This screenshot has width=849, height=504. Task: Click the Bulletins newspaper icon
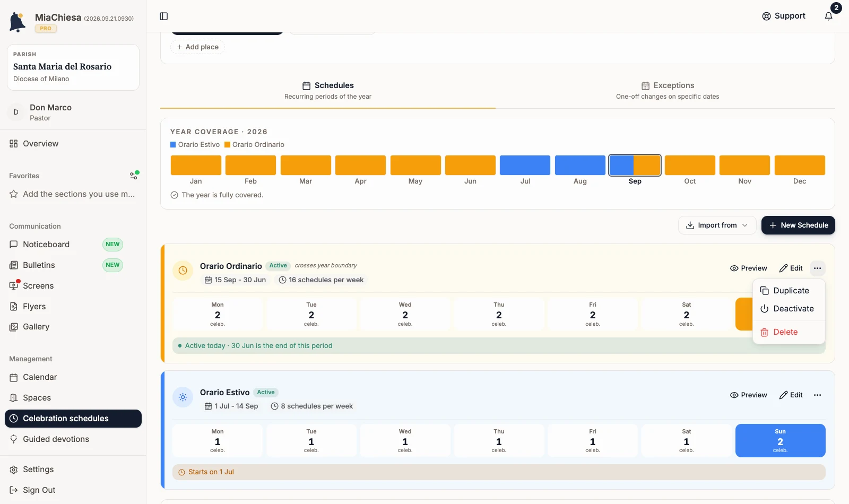coord(14,265)
